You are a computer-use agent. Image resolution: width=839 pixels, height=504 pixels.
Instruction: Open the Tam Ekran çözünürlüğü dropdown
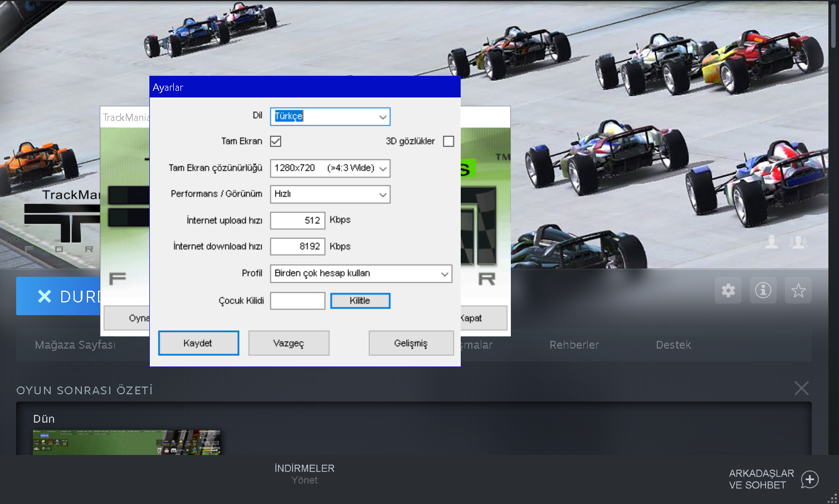click(x=330, y=168)
